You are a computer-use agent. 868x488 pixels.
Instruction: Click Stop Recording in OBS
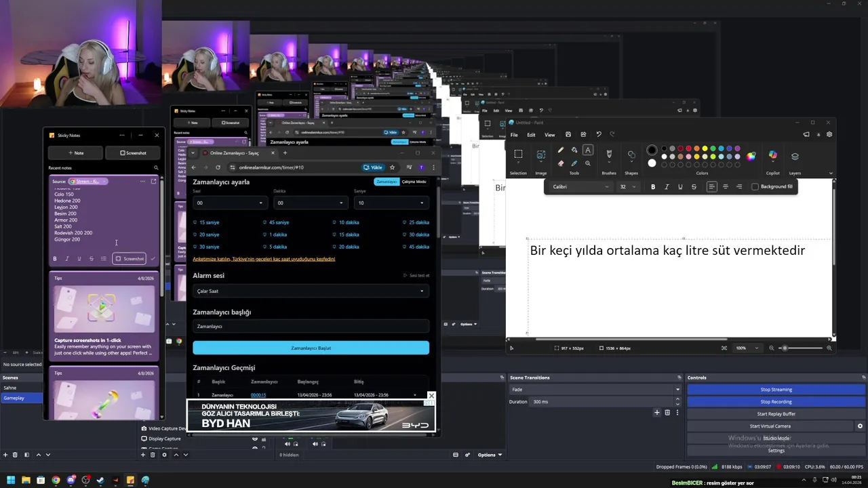coord(776,402)
